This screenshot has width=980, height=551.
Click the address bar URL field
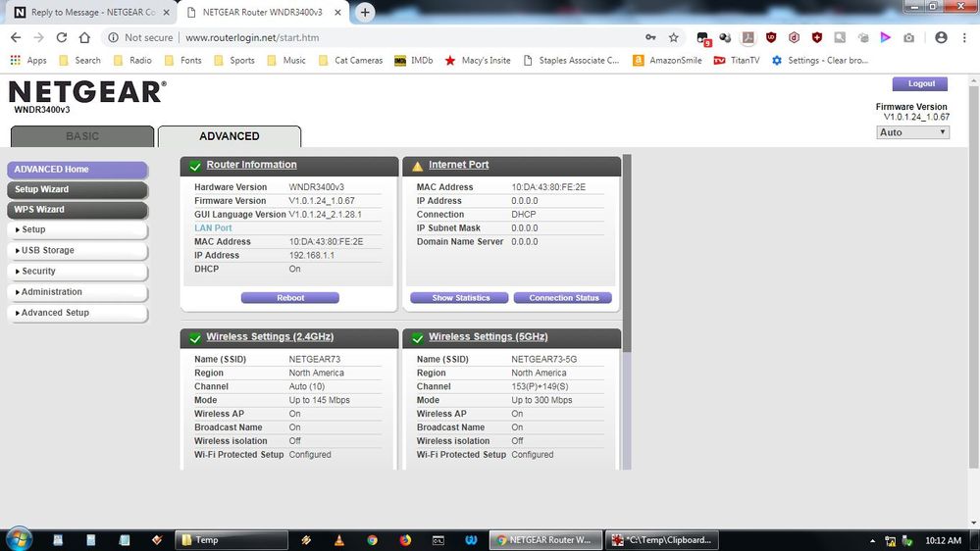click(392, 37)
